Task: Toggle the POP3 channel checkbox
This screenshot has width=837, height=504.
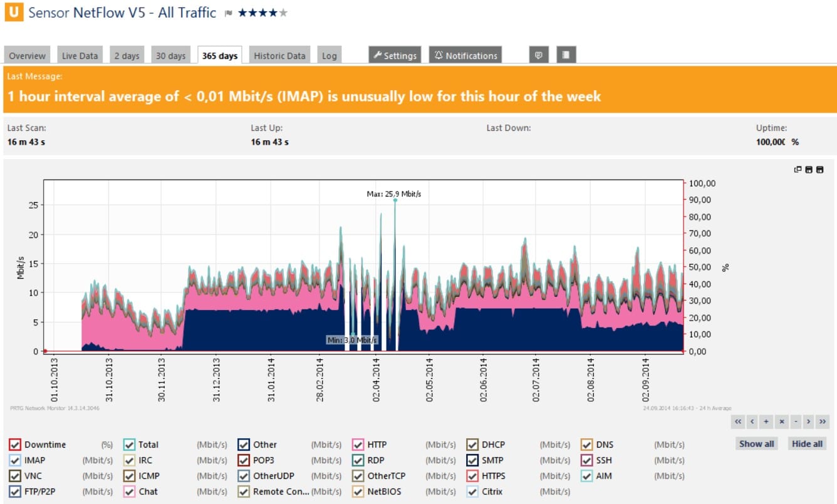Action: point(244,460)
